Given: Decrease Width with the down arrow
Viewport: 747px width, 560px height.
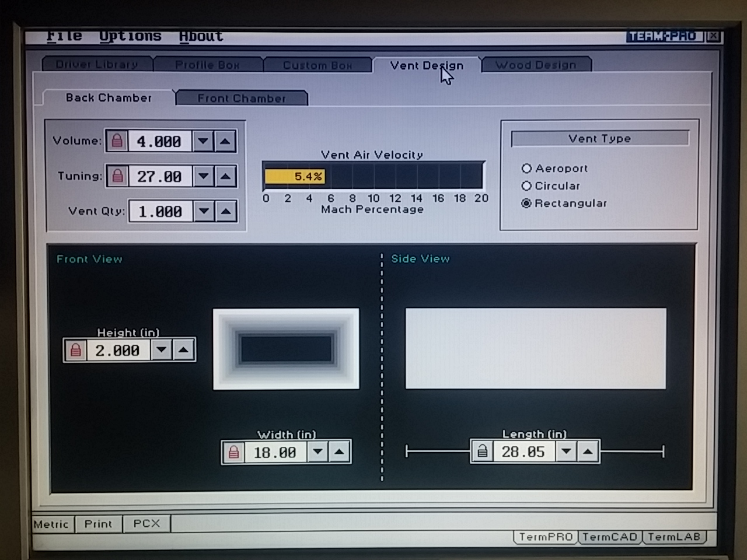Looking at the screenshot, I should coord(317,452).
